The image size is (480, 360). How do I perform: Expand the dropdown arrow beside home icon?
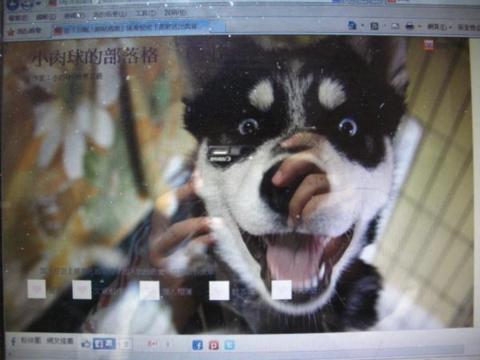tap(362, 26)
